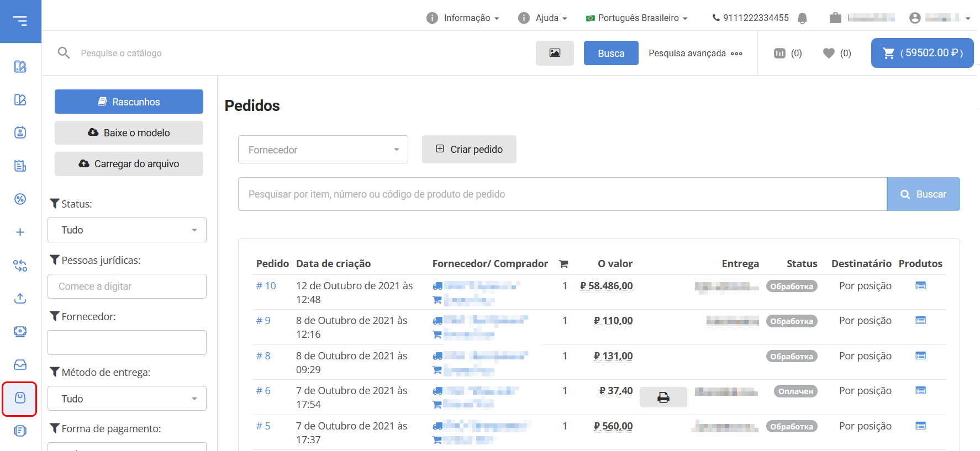980x451 pixels.
Task: View products icon for order 10
Action: [x=920, y=285]
